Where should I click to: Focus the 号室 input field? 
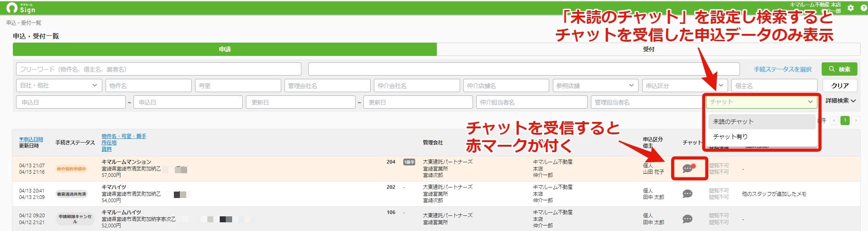238,85
